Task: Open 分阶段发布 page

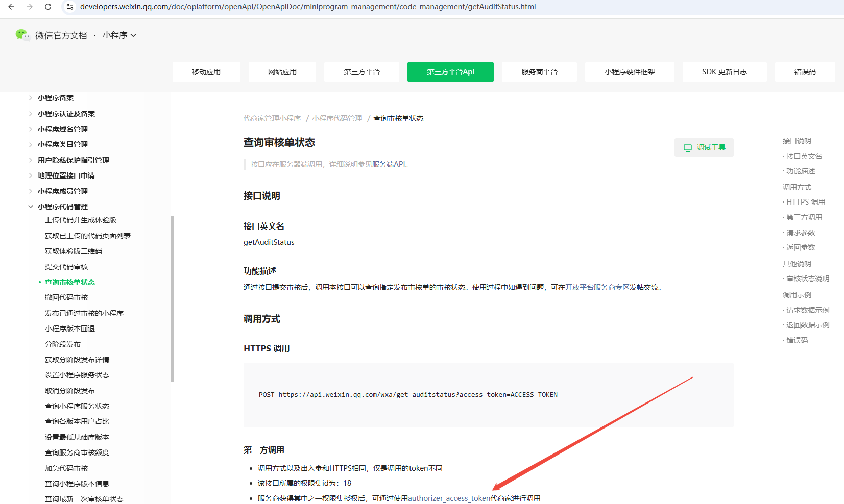Action: point(63,344)
